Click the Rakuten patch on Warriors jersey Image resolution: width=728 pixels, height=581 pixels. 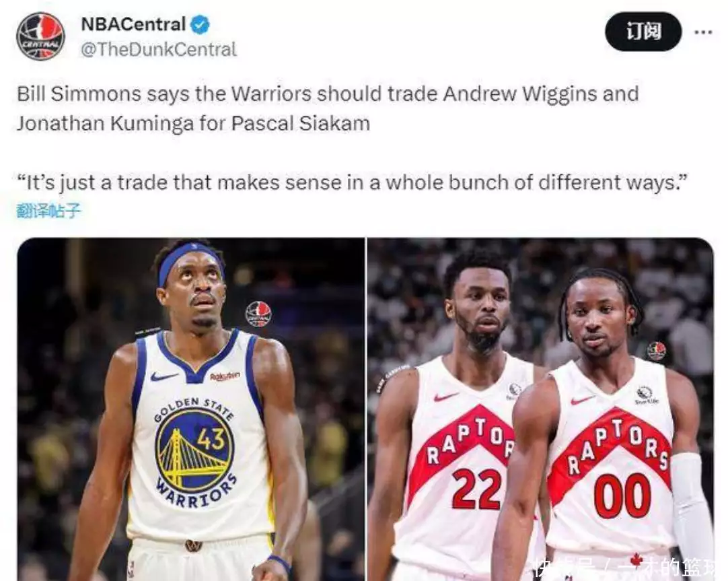pos(225,376)
